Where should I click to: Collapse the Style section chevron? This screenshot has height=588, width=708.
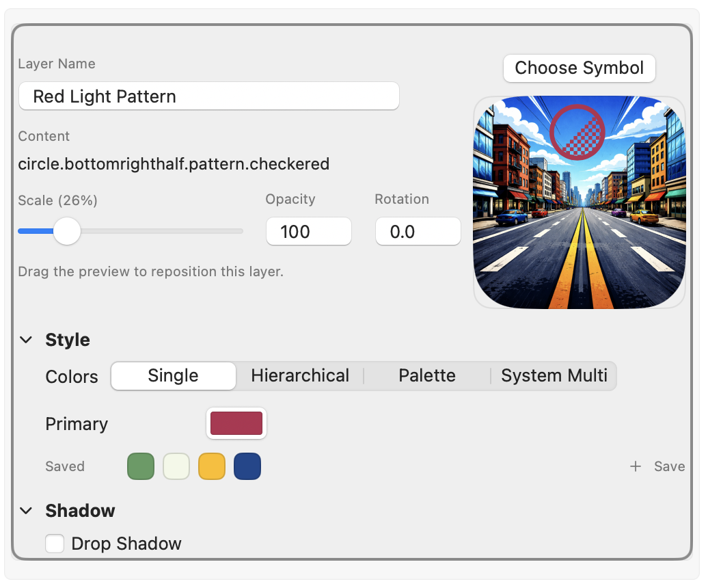[x=26, y=340]
